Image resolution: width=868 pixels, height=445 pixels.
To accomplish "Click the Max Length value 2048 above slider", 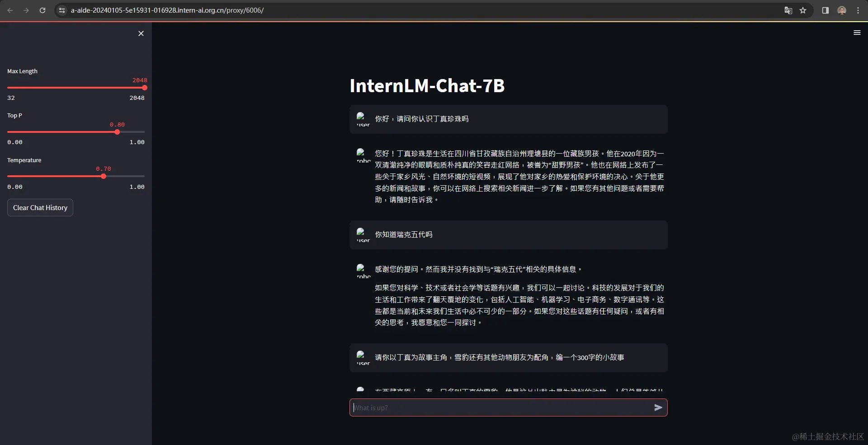I will pyautogui.click(x=140, y=80).
